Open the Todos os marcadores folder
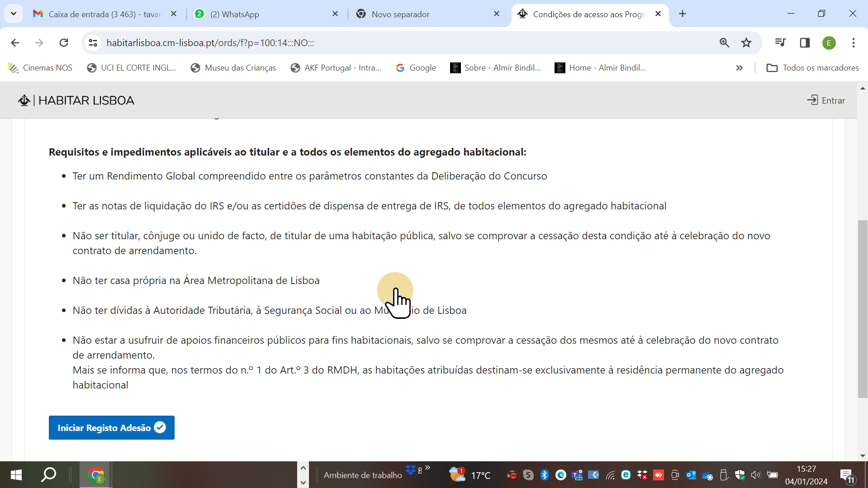The image size is (868, 488). (812, 68)
